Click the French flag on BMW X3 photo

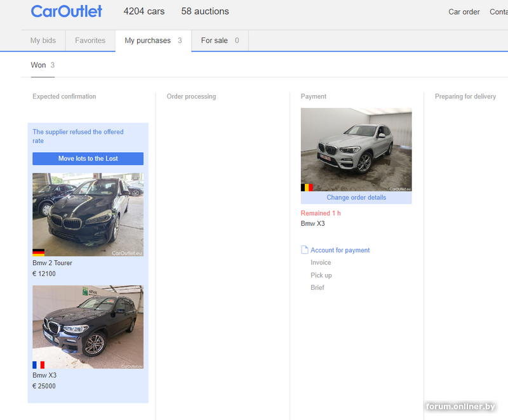38,365
